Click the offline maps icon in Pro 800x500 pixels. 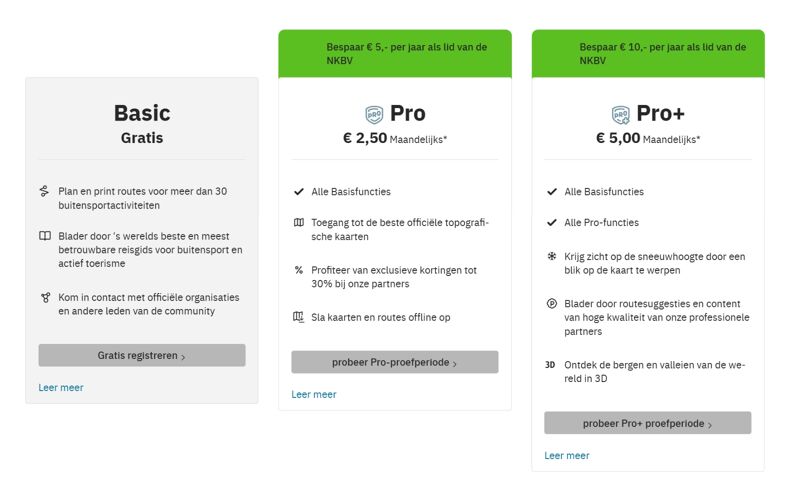[x=298, y=317]
